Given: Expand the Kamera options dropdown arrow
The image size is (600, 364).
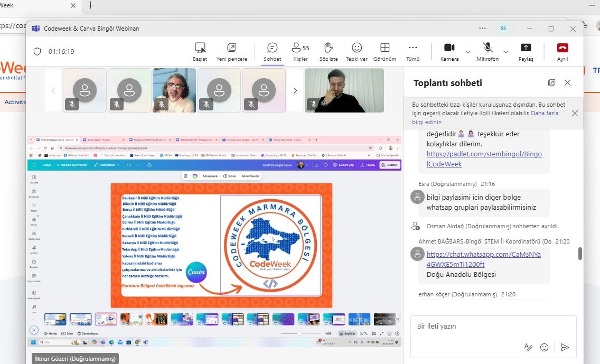Looking at the screenshot, I should [467, 52].
